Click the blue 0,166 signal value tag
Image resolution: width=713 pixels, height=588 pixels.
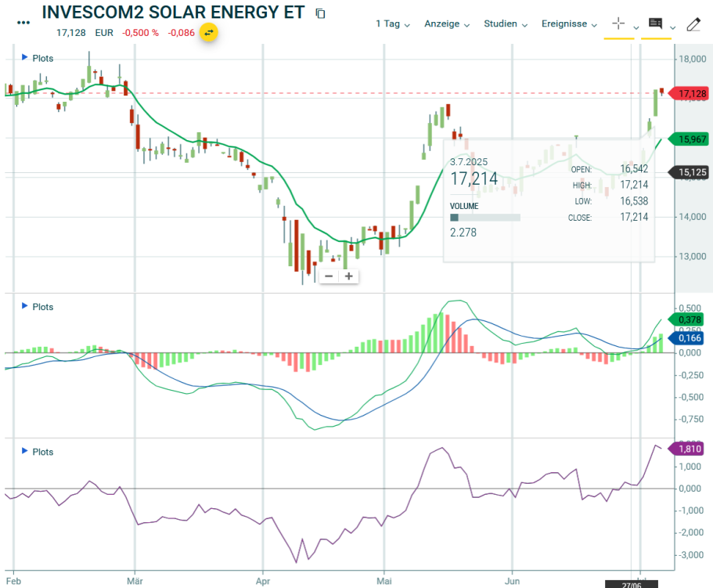pyautogui.click(x=686, y=338)
